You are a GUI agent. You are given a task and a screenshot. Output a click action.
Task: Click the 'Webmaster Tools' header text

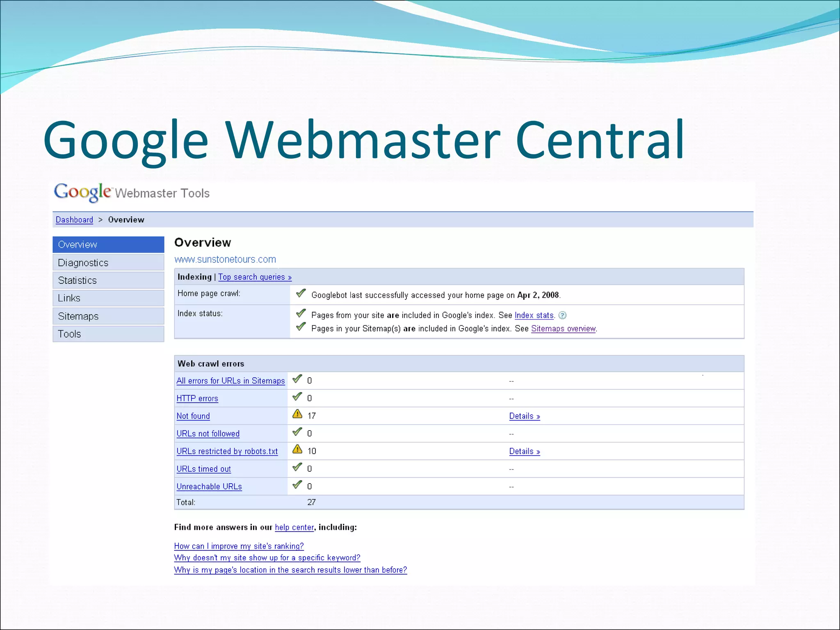[162, 193]
